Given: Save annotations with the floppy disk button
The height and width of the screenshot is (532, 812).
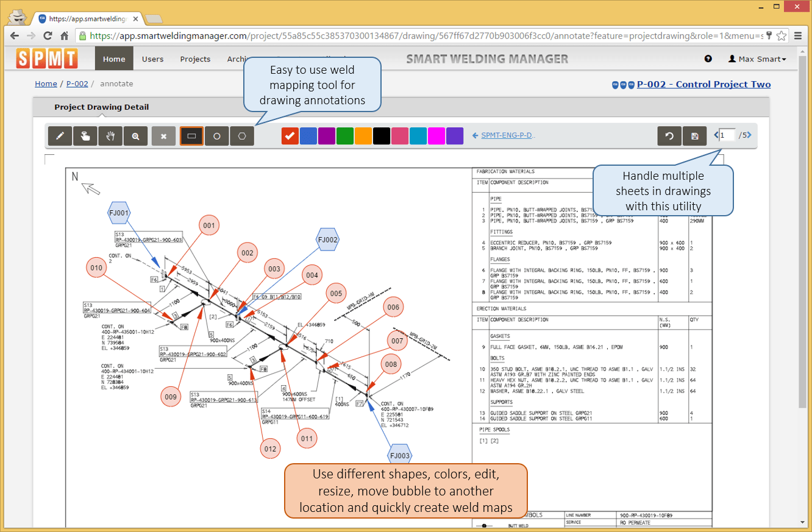Looking at the screenshot, I should click(x=694, y=137).
